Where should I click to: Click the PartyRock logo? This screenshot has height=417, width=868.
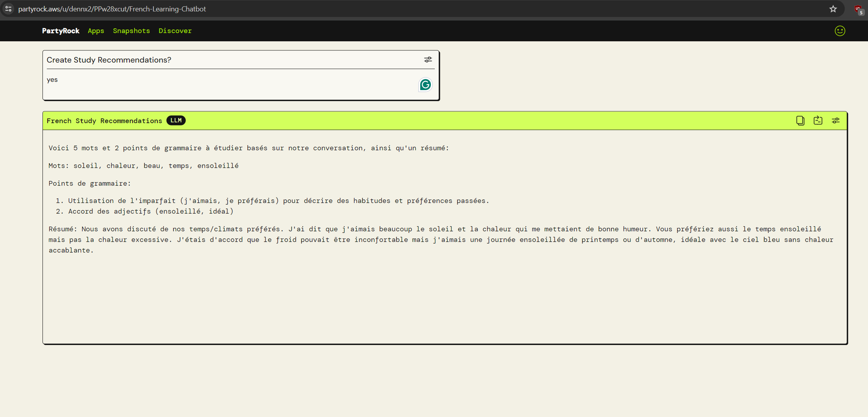click(x=61, y=31)
